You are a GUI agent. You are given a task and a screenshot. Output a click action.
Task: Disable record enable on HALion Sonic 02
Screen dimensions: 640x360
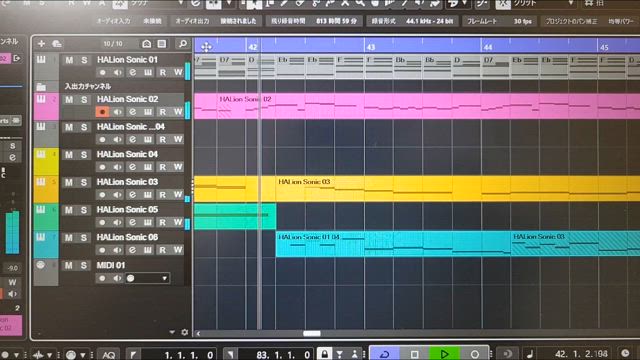point(102,111)
